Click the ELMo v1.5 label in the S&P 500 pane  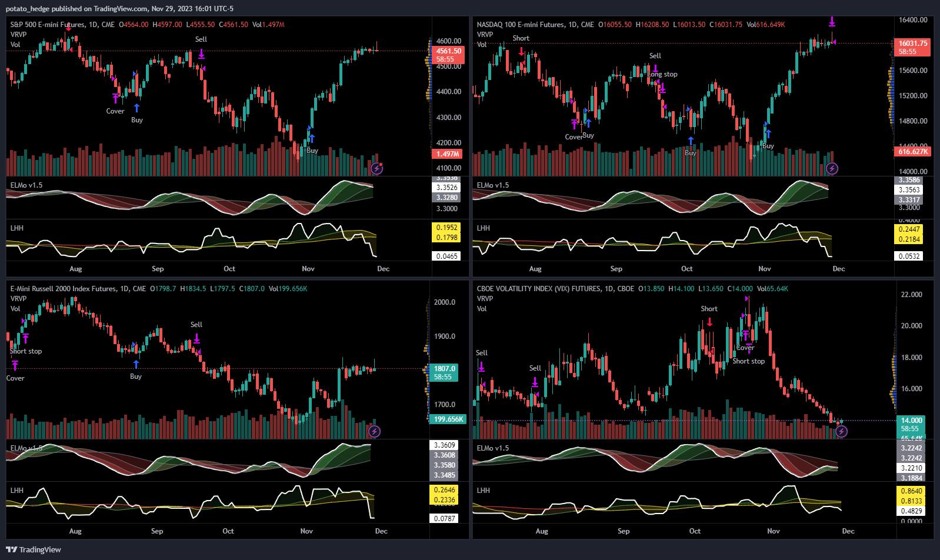pos(26,185)
